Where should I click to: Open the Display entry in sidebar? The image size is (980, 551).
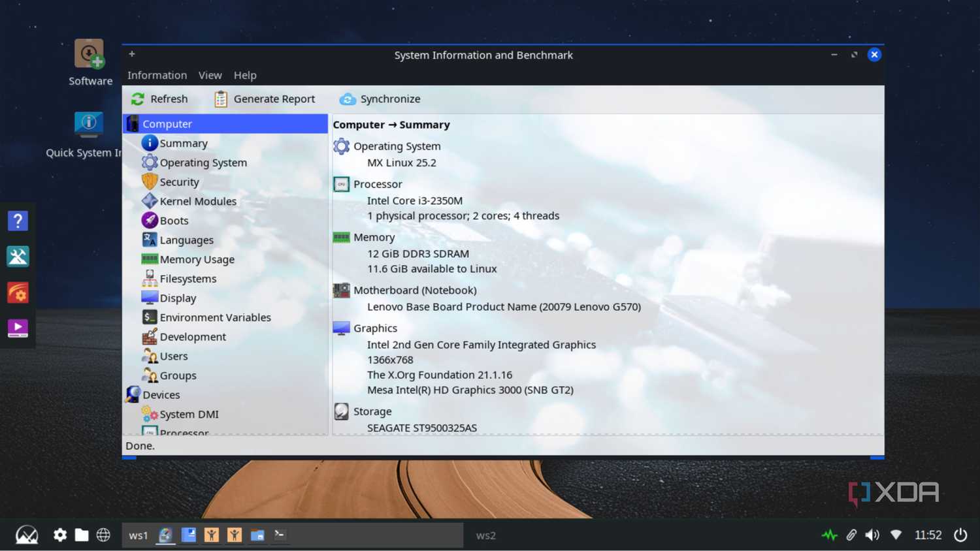coord(178,298)
